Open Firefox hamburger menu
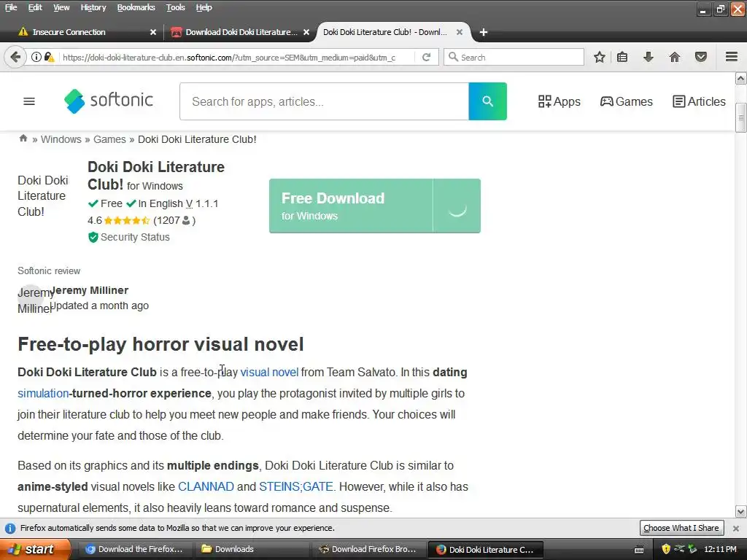This screenshot has height=560, width=747. point(732,57)
